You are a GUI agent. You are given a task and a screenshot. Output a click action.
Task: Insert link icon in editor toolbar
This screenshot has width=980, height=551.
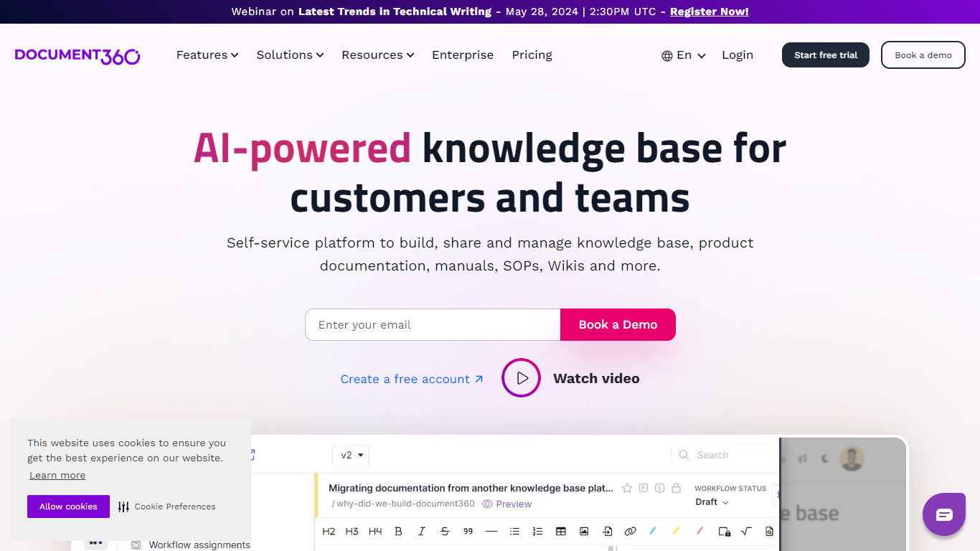tap(630, 532)
